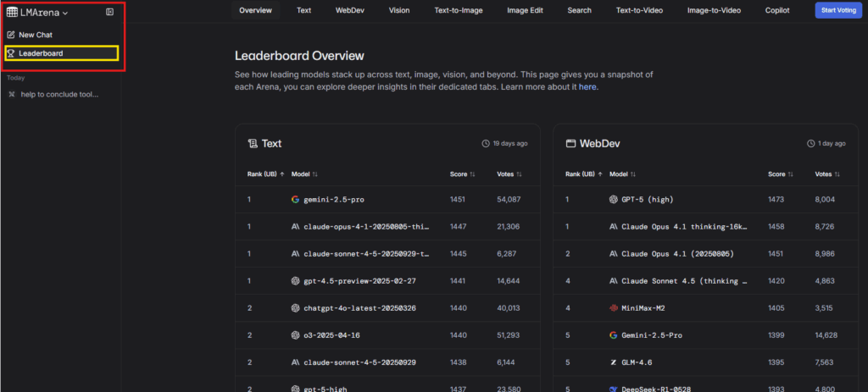Click the GLM-4.6 model icon
The image size is (868, 392).
pyautogui.click(x=614, y=362)
